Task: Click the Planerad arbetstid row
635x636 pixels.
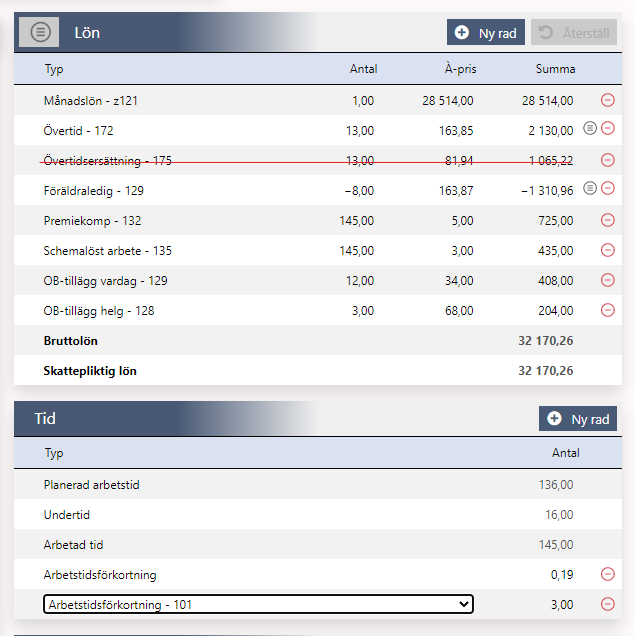Action: pos(318,484)
